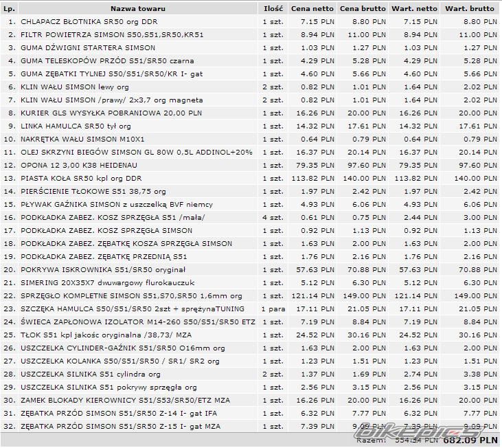
Task: Click the KURIER GLS WYSYŁKA POBRANIOWA item
Action: (111, 113)
